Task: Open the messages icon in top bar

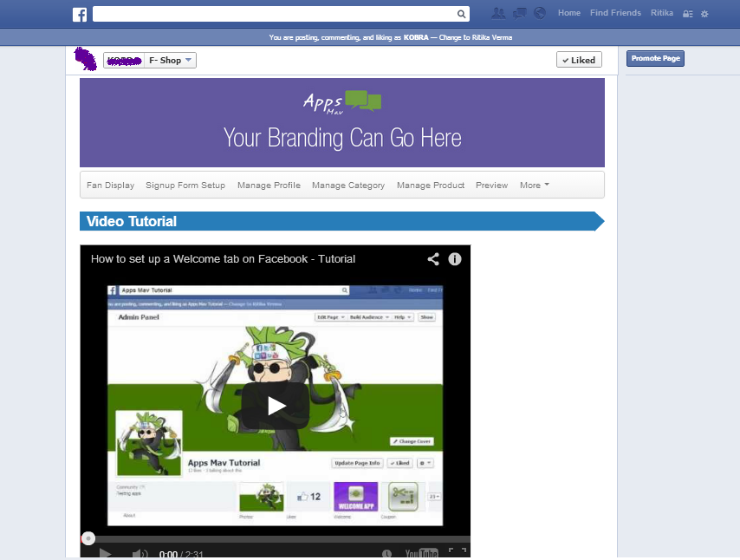Action: (x=519, y=13)
